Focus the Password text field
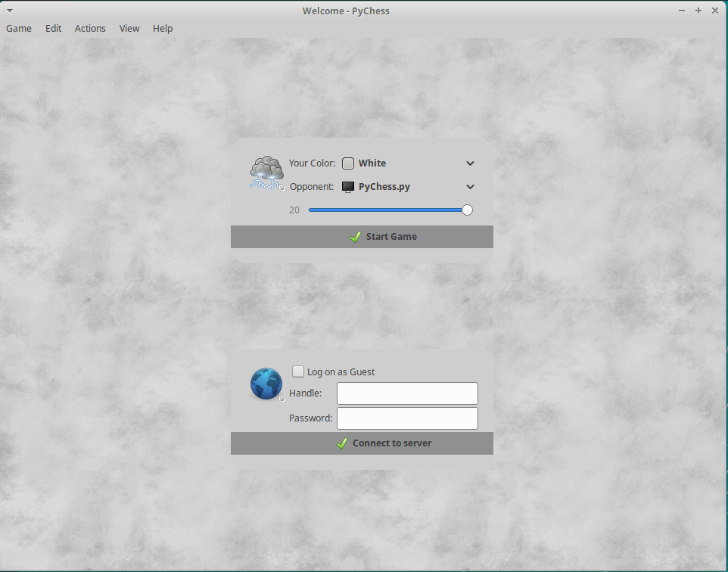The image size is (728, 572). click(x=407, y=418)
